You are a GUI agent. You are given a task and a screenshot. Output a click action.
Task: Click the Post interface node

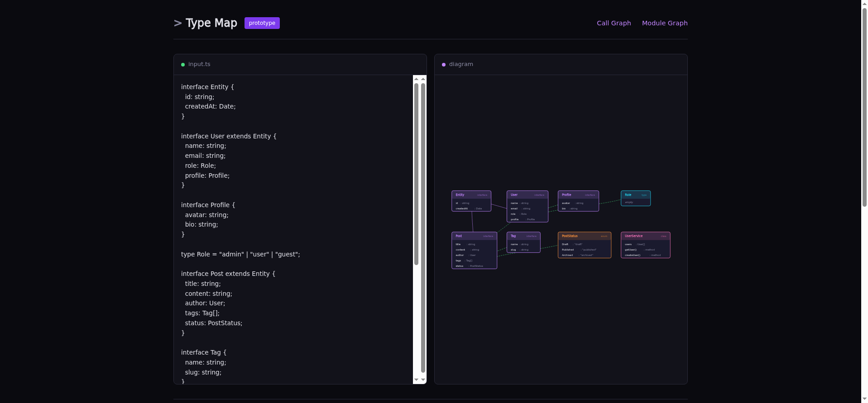tap(474, 251)
